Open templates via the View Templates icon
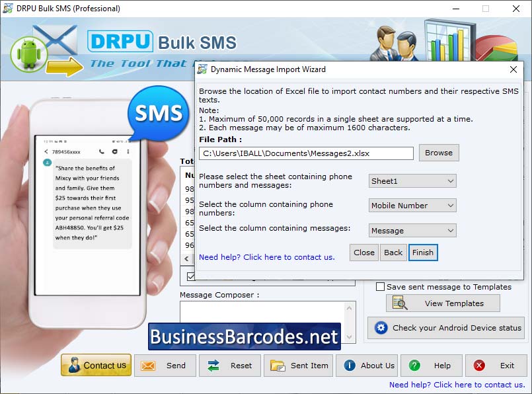Screen dimensions: 532x394 point(397,303)
